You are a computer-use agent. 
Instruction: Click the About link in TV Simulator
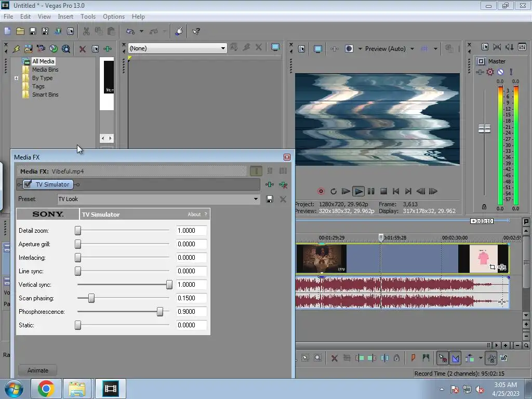(x=194, y=215)
